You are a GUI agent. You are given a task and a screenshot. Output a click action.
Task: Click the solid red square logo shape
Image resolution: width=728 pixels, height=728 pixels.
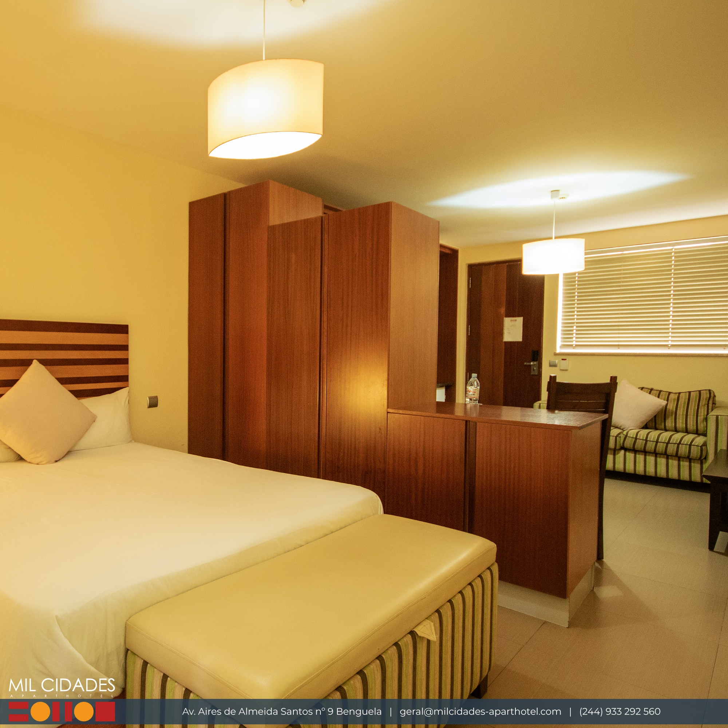click(106, 711)
